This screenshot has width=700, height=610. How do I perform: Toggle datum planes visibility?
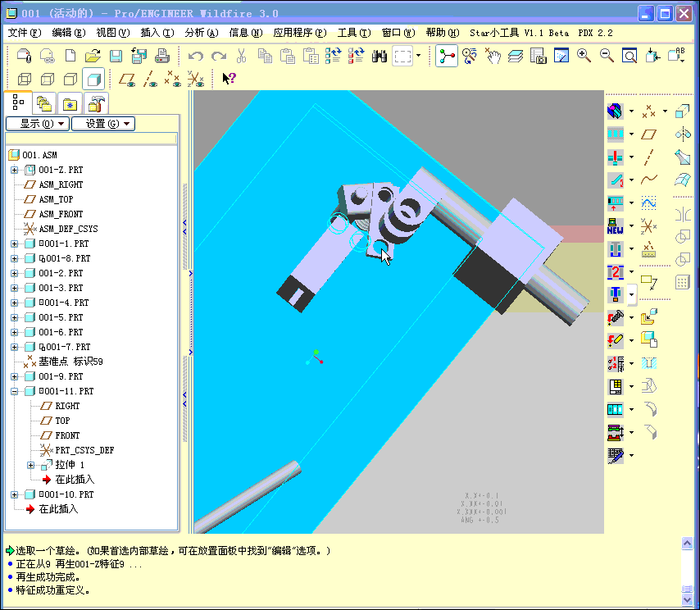point(127,80)
